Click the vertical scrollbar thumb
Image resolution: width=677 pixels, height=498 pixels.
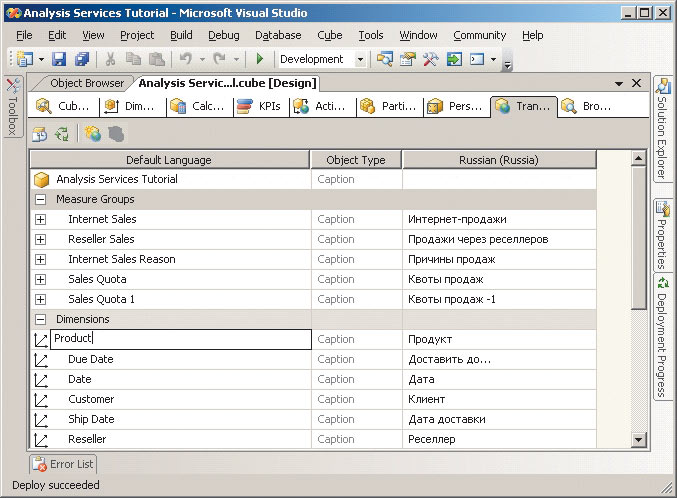click(638, 238)
